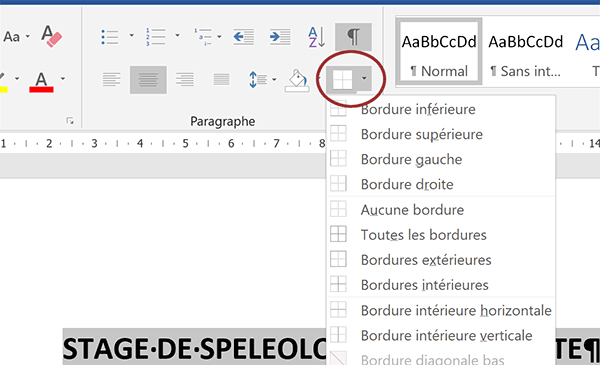Clear all formatting with eraser icon
Image resolution: width=600 pixels, height=365 pixels.
click(51, 36)
